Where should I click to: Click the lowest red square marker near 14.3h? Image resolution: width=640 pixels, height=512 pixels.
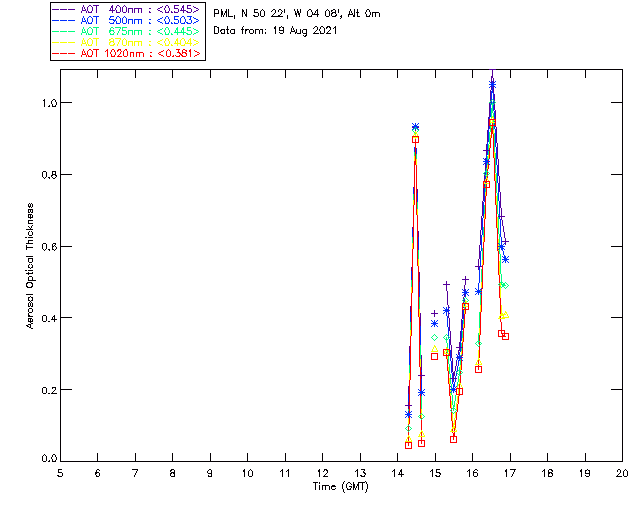(409, 445)
